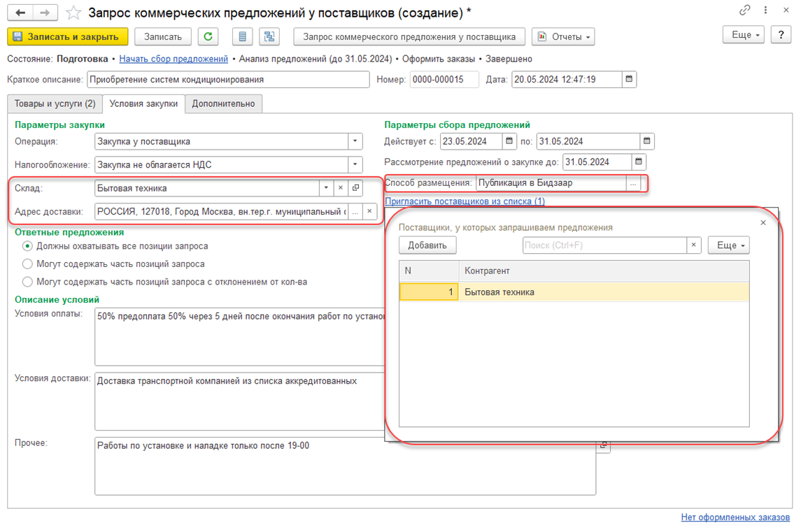Click 'Начать сбор предложений' link
Screen dimensions: 801x532
(x=173, y=59)
